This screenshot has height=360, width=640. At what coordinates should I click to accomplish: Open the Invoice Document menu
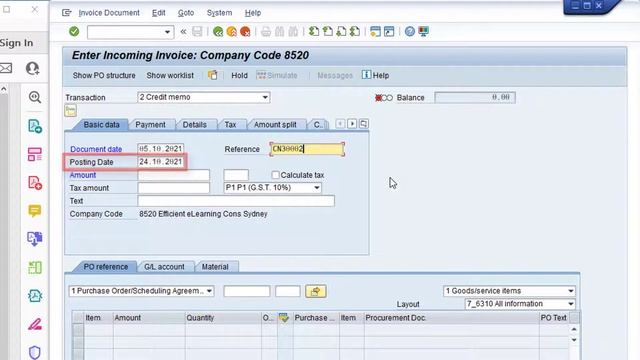(109, 13)
